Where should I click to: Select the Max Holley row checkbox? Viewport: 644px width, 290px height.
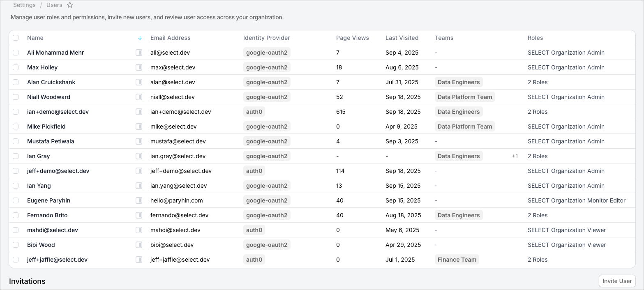pyautogui.click(x=16, y=67)
